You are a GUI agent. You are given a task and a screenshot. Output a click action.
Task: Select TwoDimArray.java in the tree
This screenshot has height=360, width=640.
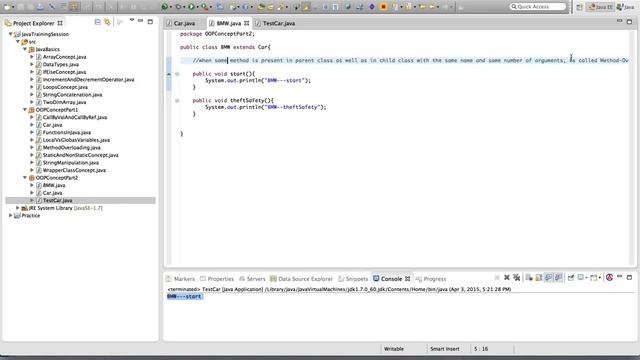(x=64, y=102)
